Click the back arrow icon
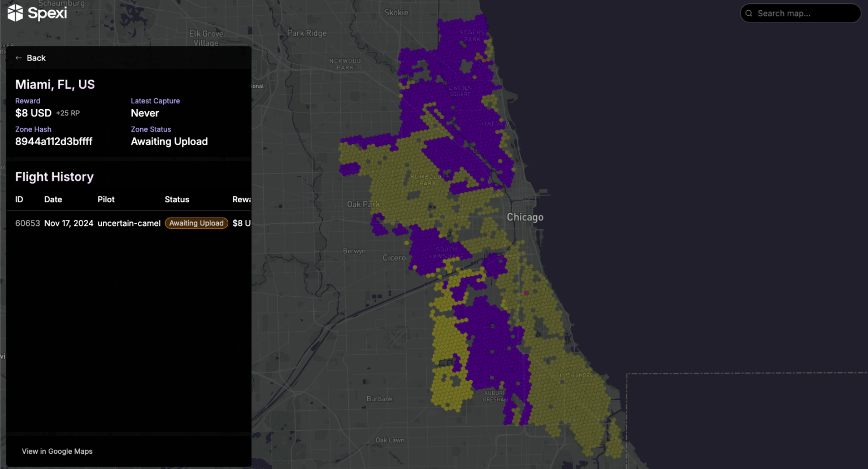Viewport: 868px width, 469px height. tap(18, 58)
